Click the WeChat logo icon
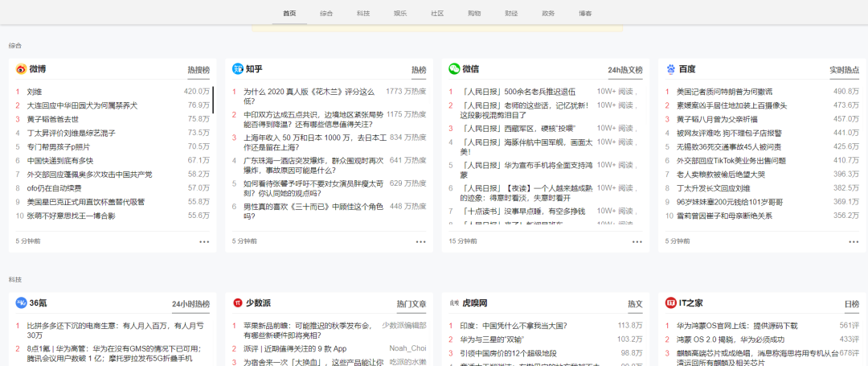Screen dimensions: 868x366 [454, 69]
